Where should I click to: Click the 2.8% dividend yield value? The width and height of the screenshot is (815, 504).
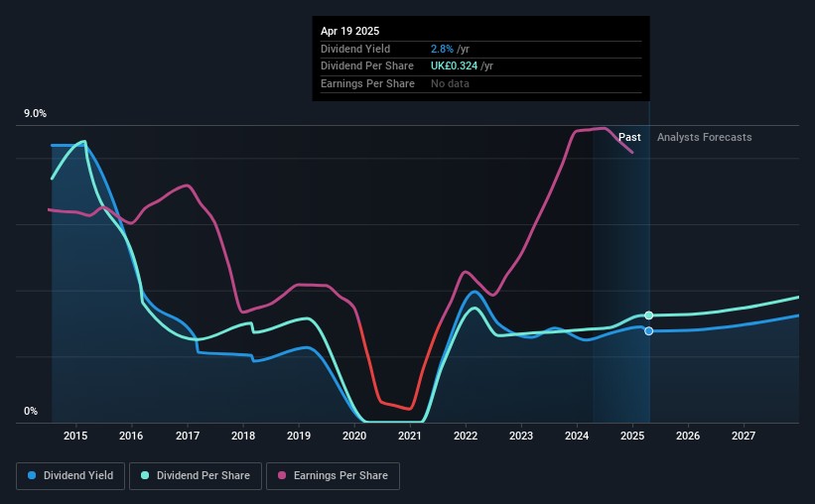[443, 49]
